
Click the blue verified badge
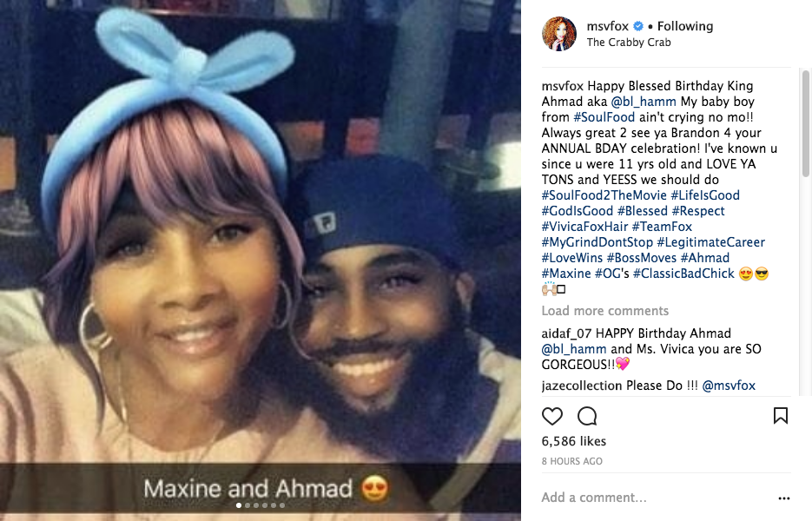[638, 26]
